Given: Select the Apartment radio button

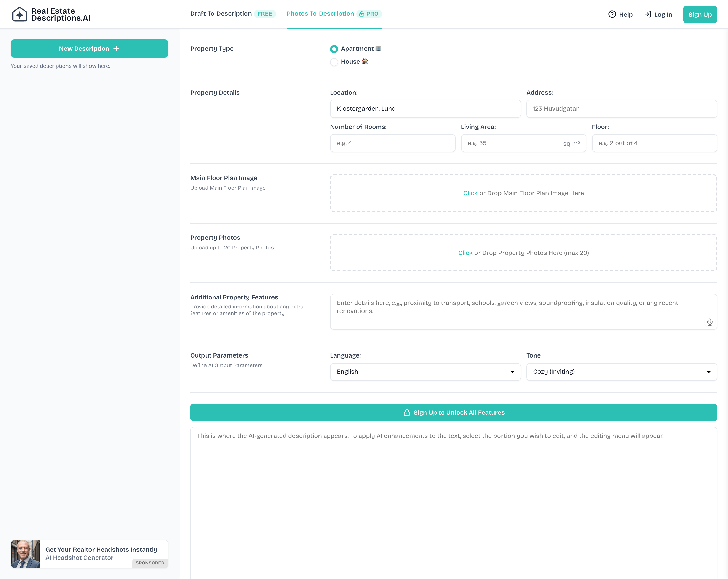Looking at the screenshot, I should (x=334, y=49).
